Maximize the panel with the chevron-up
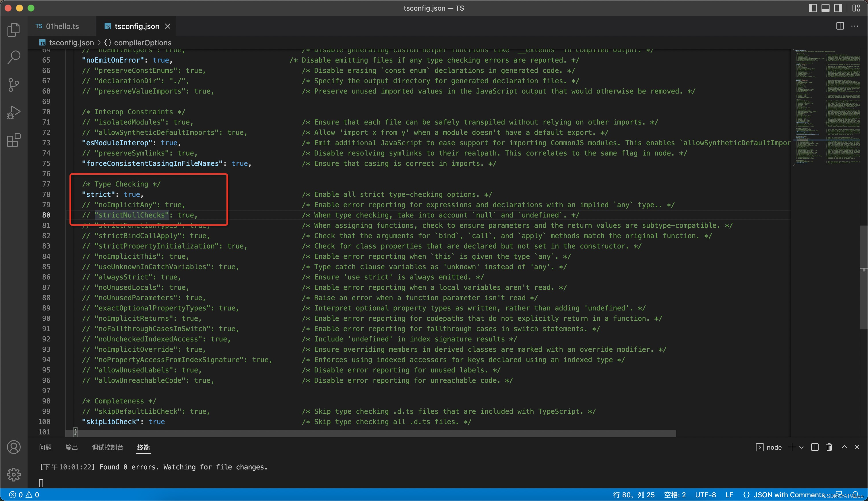This screenshot has height=501, width=868. (x=844, y=447)
